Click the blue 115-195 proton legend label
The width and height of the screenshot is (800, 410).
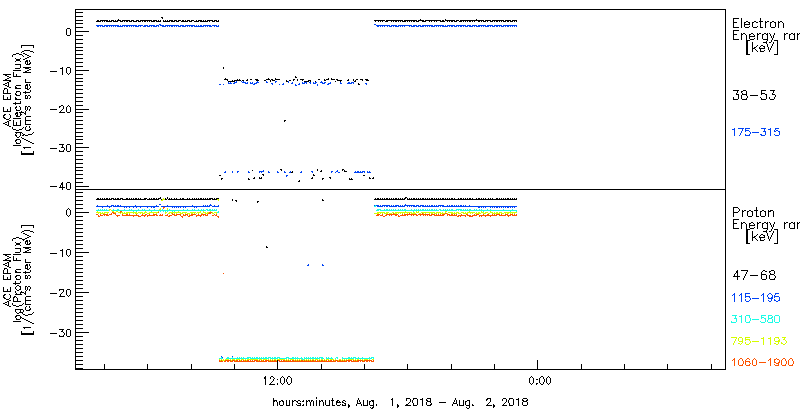point(756,298)
